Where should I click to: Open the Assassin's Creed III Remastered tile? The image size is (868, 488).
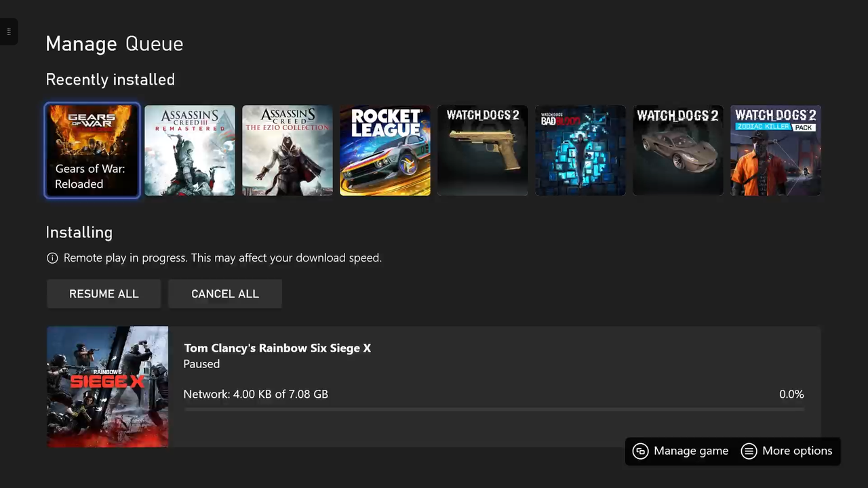tap(190, 150)
